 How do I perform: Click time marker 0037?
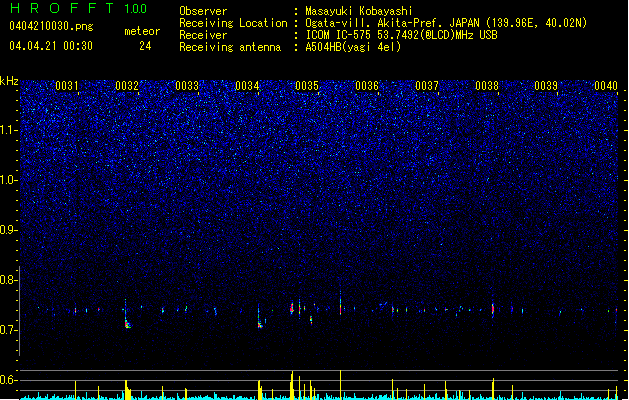point(427,86)
